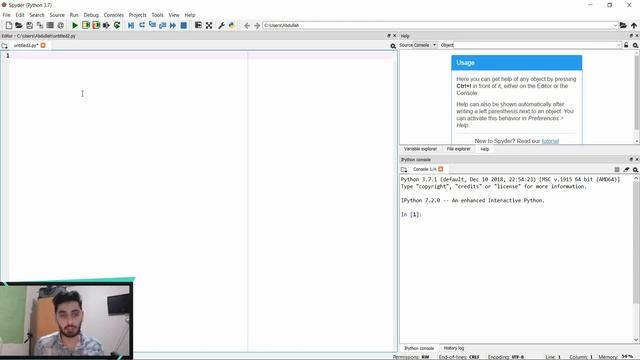This screenshot has height=360, width=640.
Task: Open the working directory path dropdown
Action: click(615, 25)
